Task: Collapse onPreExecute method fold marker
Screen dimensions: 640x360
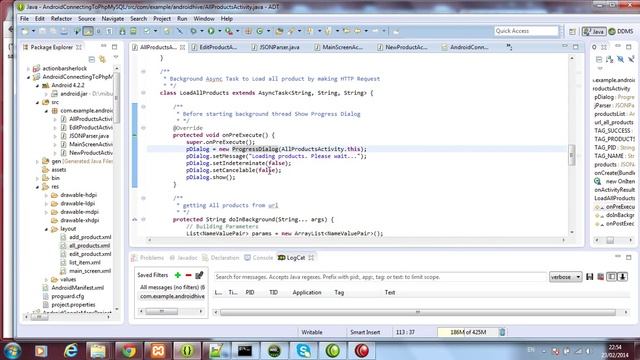Action: [x=143, y=128]
